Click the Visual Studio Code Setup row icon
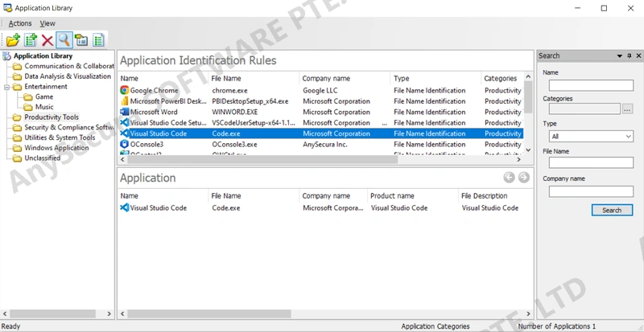Viewport: 644px width, 332px height. [125, 122]
